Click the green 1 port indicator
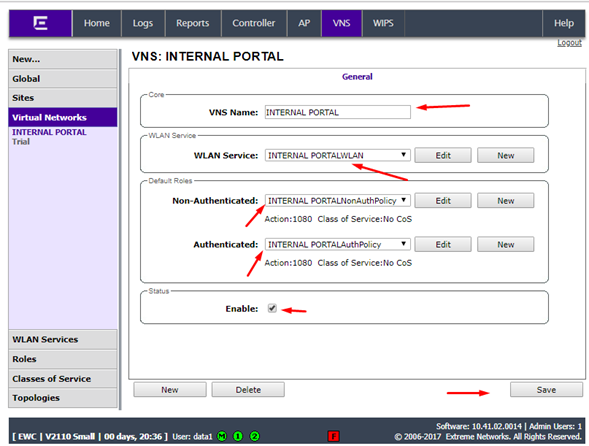589x446 pixels. tap(238, 436)
